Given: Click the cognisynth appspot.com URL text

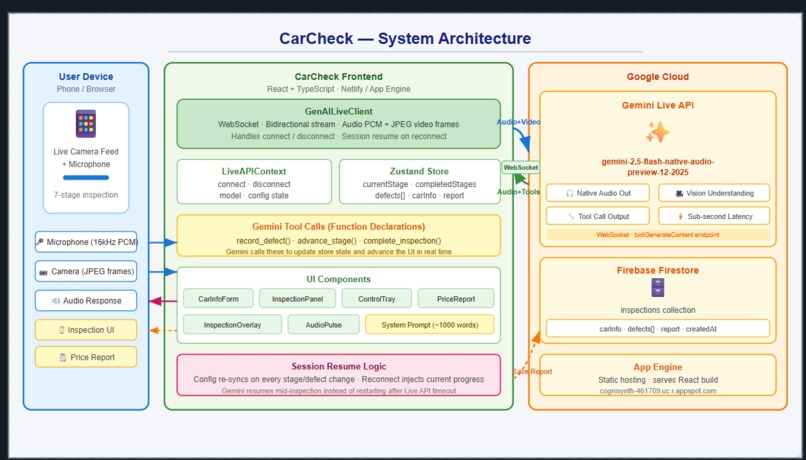Looking at the screenshot, I should point(657,391).
